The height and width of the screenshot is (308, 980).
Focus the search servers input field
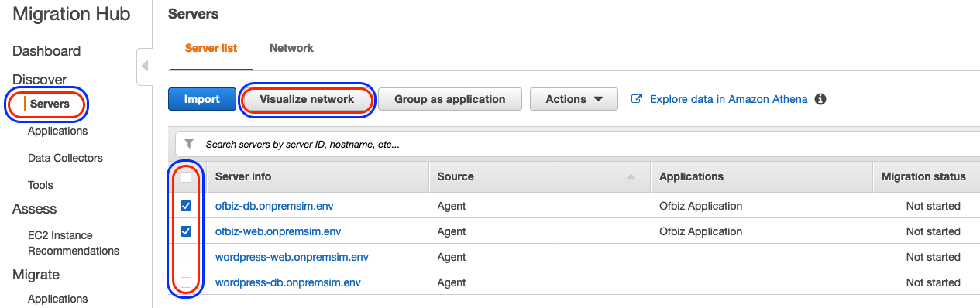pyautogui.click(x=576, y=145)
